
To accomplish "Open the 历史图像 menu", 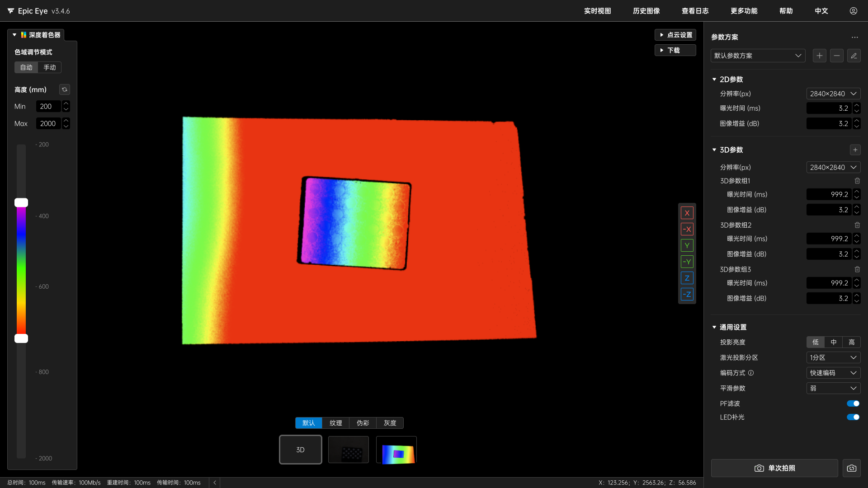I will point(646,11).
